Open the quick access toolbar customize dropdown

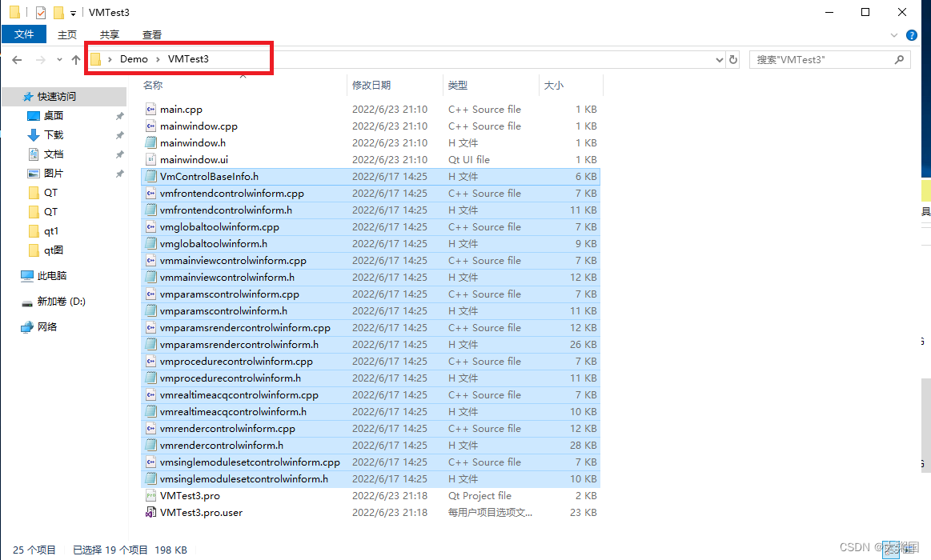pos(73,13)
